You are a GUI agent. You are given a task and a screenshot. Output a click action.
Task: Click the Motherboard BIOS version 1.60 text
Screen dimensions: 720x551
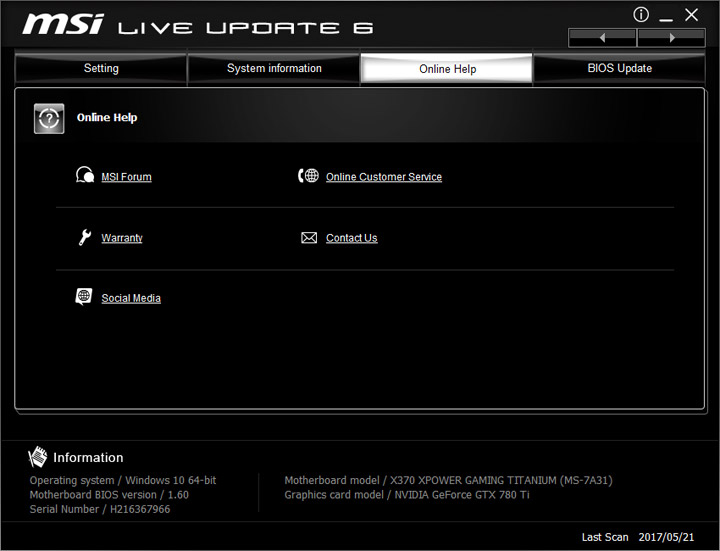coord(109,495)
